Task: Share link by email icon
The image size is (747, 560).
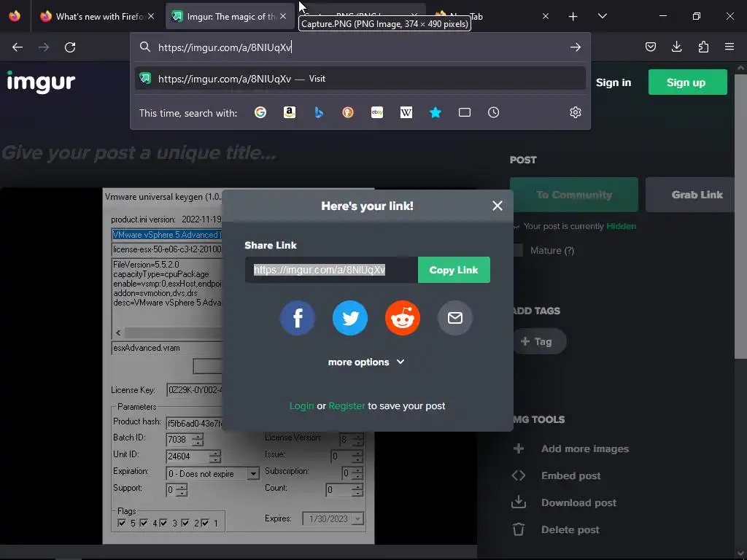Action: pos(455,318)
